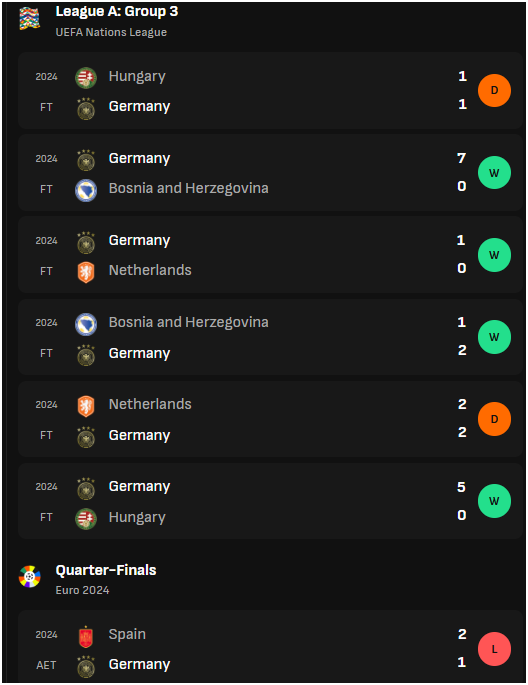
Task: Click Hungary crest in Hungary 1-1 Germany match
Action: click(x=86, y=78)
